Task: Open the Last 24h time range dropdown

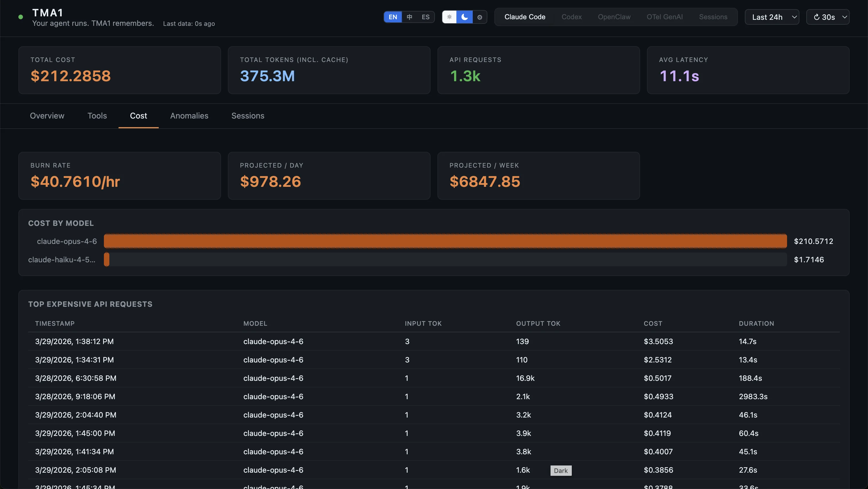Action: coord(772,17)
